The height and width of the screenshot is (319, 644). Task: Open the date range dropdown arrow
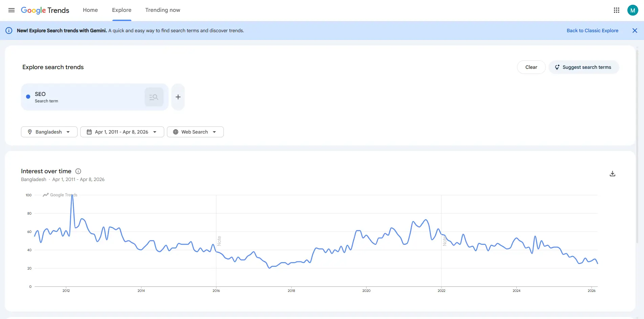pyautogui.click(x=155, y=132)
